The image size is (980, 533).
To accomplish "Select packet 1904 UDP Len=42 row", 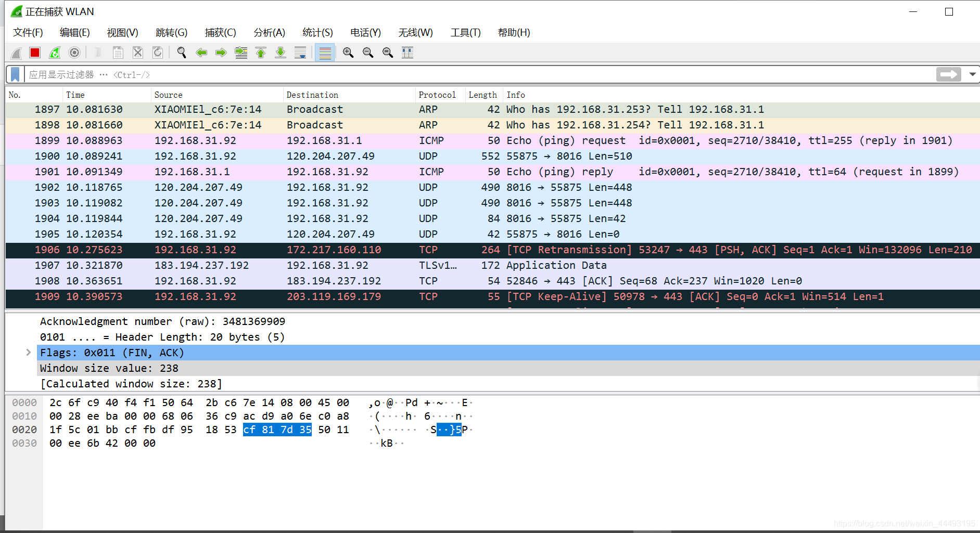I will (492, 219).
